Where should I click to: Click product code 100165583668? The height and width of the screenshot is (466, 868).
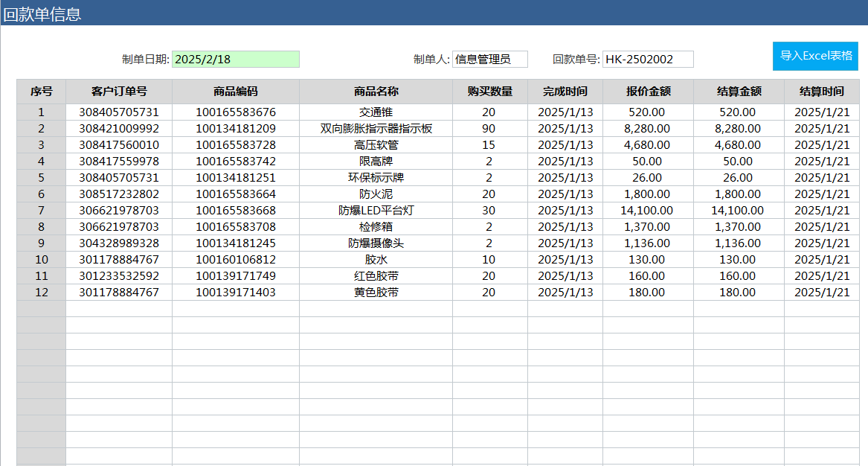tap(236, 211)
